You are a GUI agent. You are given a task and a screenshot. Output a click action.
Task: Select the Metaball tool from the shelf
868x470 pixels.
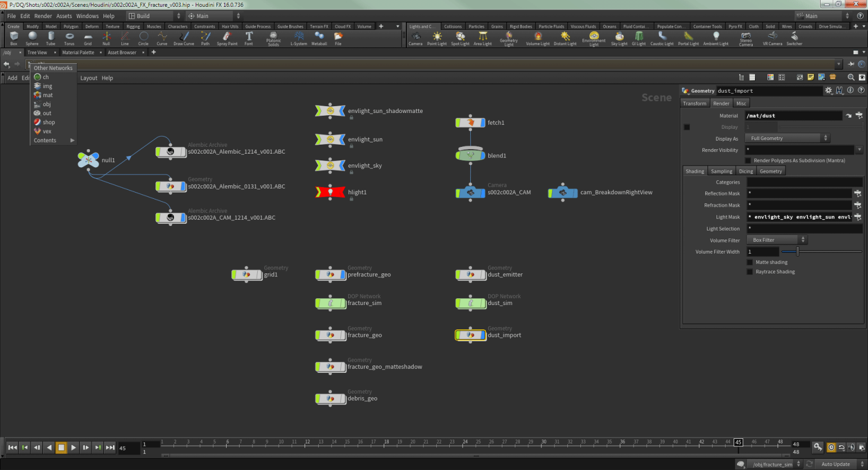(319, 38)
